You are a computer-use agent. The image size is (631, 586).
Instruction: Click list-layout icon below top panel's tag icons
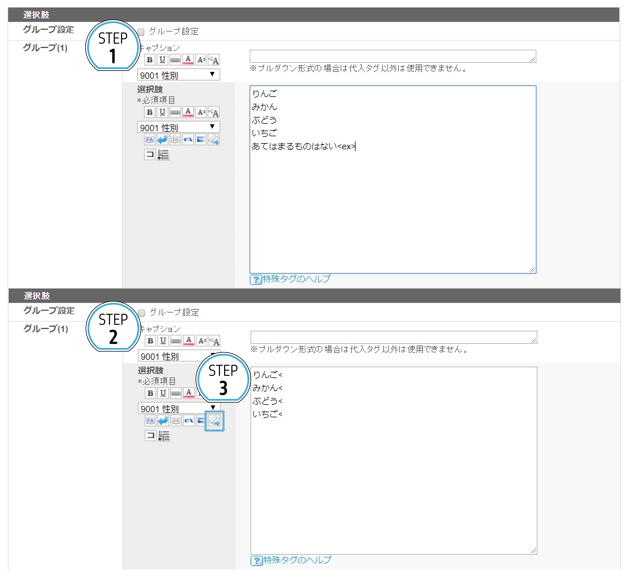coord(163,155)
